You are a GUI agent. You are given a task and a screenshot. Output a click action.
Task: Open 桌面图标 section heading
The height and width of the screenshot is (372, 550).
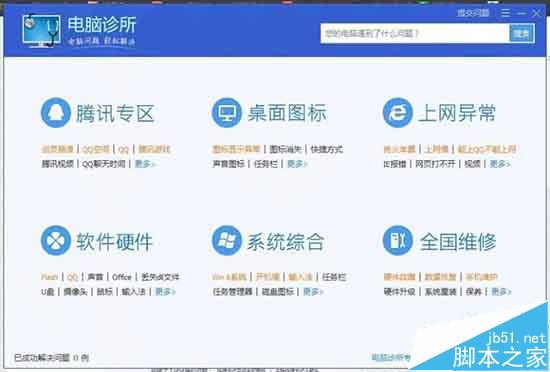(x=287, y=113)
